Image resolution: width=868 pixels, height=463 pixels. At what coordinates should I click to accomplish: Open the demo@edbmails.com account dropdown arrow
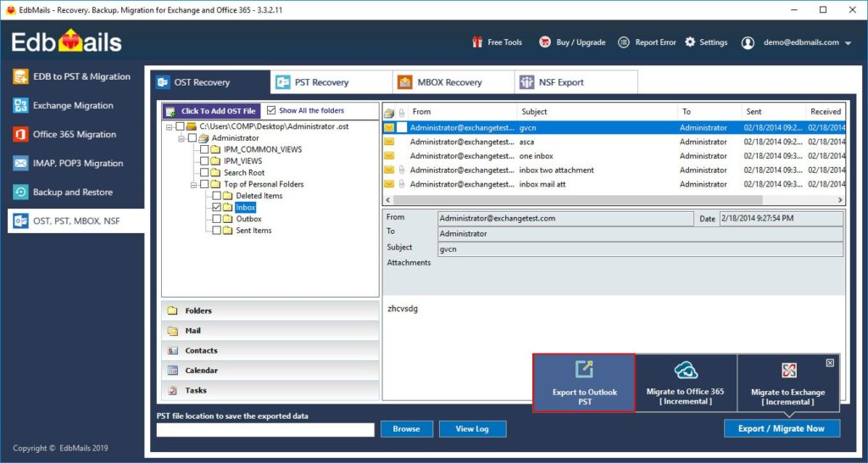coord(849,43)
